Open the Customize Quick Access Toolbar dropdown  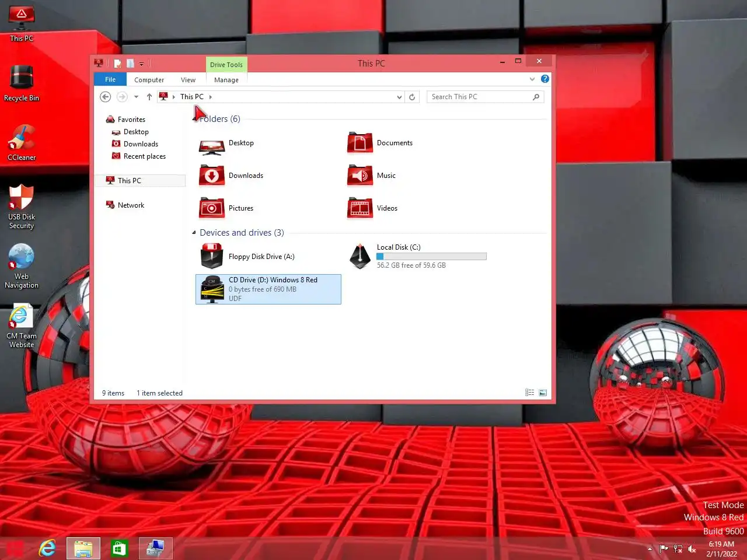tap(141, 64)
